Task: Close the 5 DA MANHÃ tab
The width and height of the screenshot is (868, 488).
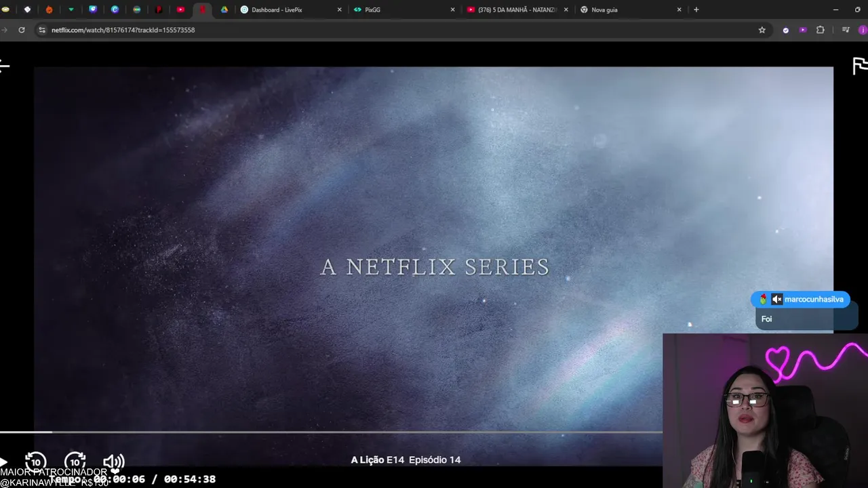Action: click(566, 9)
